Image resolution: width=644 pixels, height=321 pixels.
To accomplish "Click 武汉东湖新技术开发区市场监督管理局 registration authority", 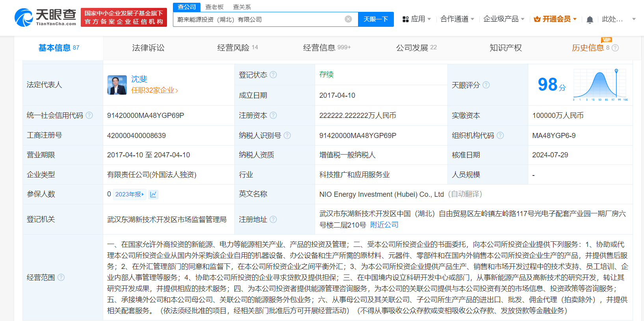I will point(167,219).
